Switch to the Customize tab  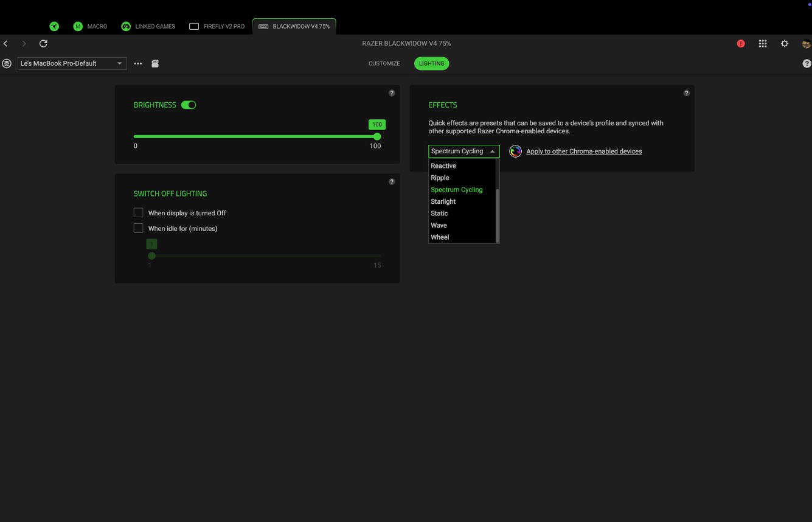tap(384, 63)
